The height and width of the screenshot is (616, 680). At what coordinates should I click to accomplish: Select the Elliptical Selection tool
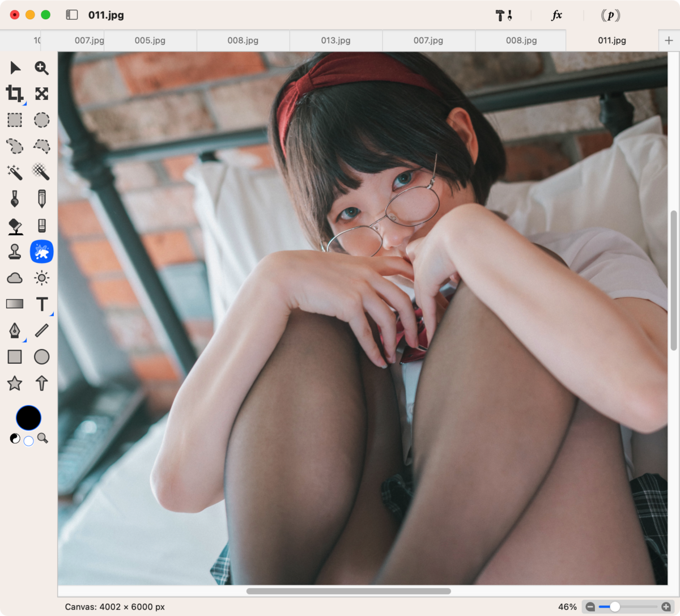pyautogui.click(x=41, y=120)
